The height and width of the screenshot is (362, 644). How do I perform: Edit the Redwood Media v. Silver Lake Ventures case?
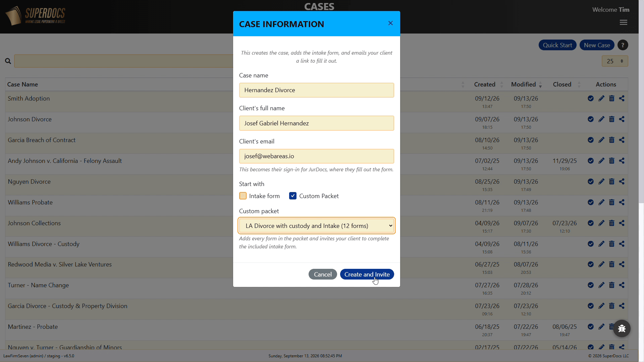click(601, 264)
